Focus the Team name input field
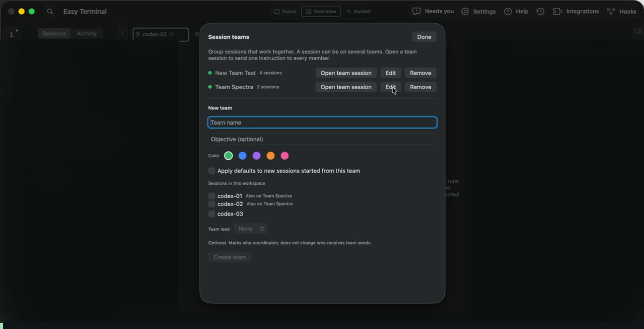Screen dimensions: 644x329 pyautogui.click(x=322, y=123)
